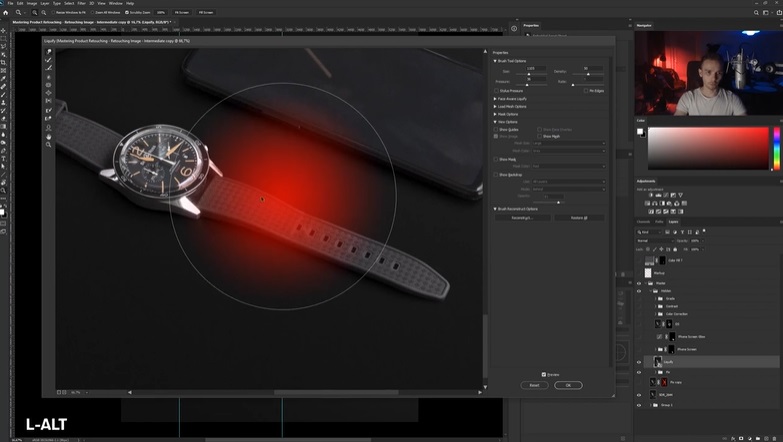The height and width of the screenshot is (442, 783).
Task: Click the 100% button in options bar
Action: coord(161,12)
